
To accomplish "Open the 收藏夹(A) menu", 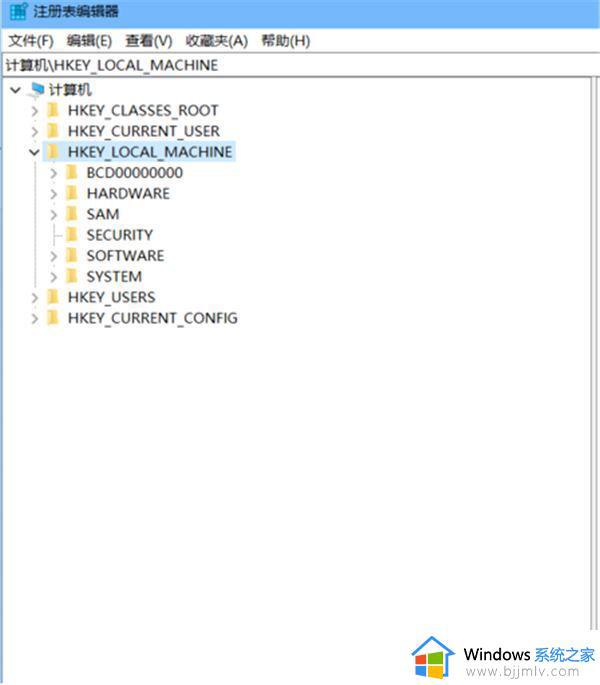I will [x=217, y=41].
